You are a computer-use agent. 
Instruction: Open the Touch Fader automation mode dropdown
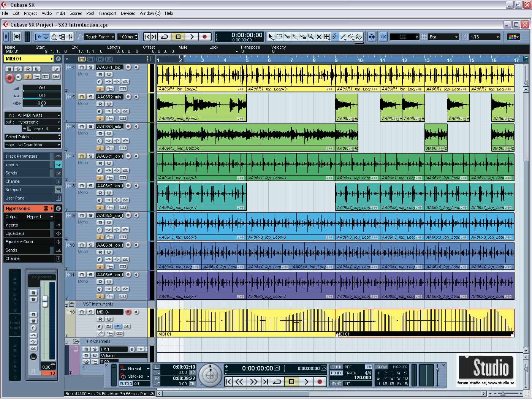[100, 37]
